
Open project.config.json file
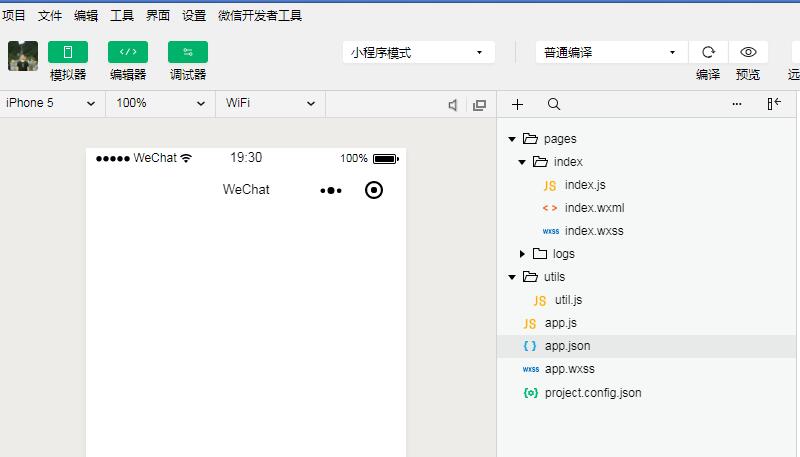[593, 393]
